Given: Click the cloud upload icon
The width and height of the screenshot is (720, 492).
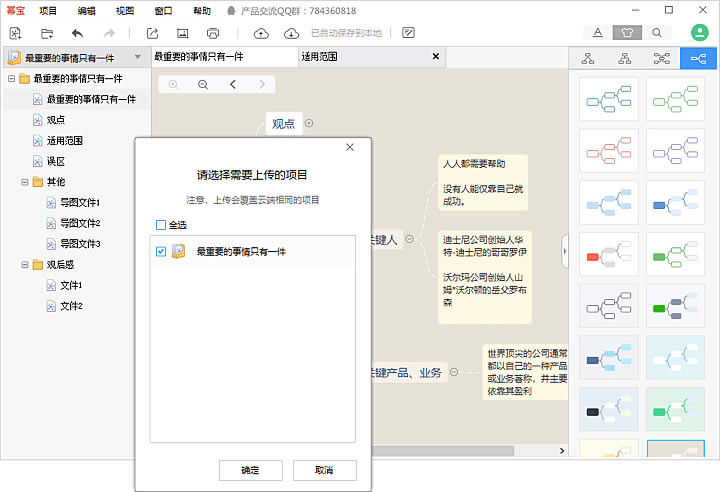Looking at the screenshot, I should pos(261,33).
